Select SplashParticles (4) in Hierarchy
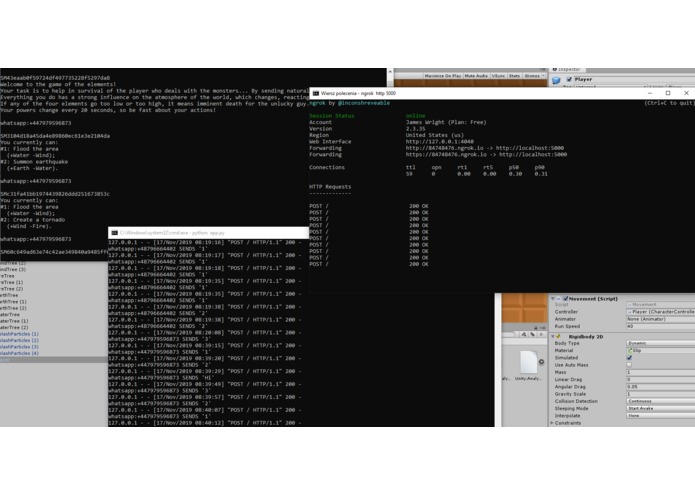 tap(19, 353)
